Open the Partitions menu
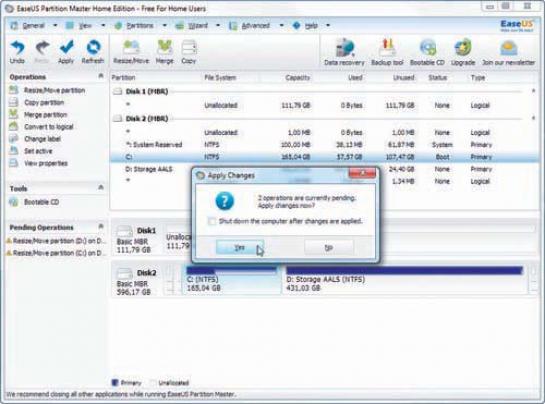The width and height of the screenshot is (545, 404). click(140, 26)
